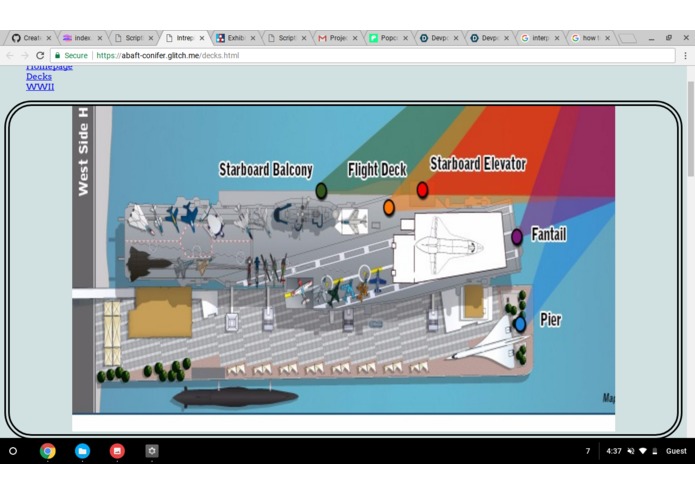
Task: Click the 'Pier' label
Action: point(551,319)
